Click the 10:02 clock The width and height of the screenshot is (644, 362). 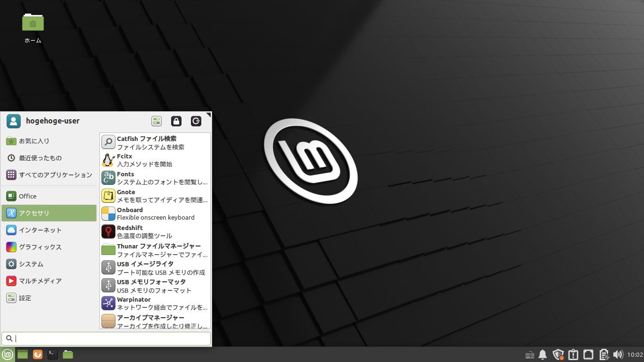tap(635, 355)
